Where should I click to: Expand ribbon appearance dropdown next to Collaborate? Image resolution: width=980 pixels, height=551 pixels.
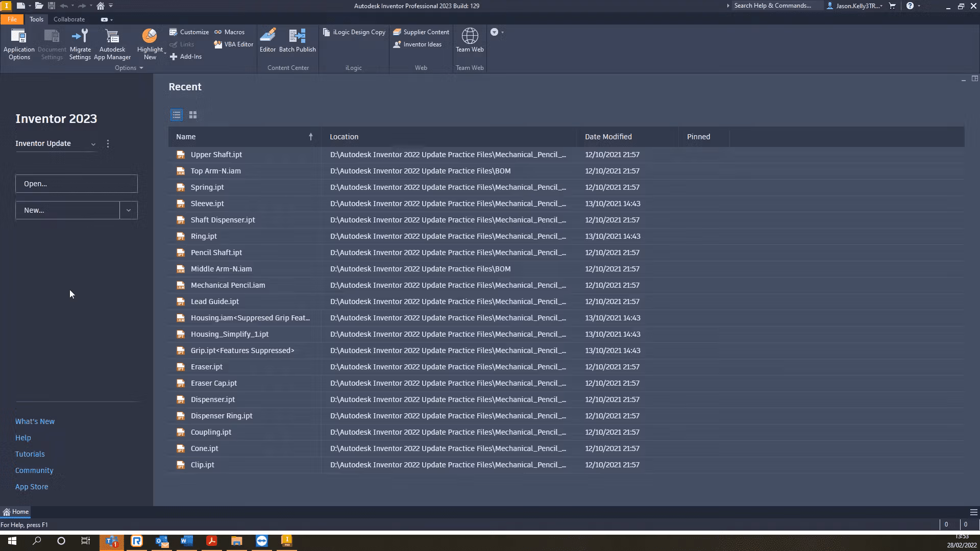tap(106, 19)
